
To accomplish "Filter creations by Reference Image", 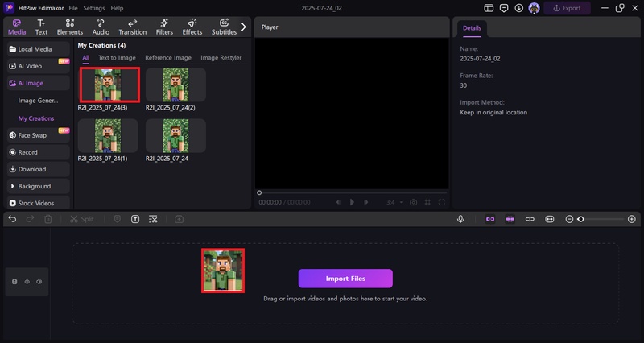I will click(x=168, y=58).
